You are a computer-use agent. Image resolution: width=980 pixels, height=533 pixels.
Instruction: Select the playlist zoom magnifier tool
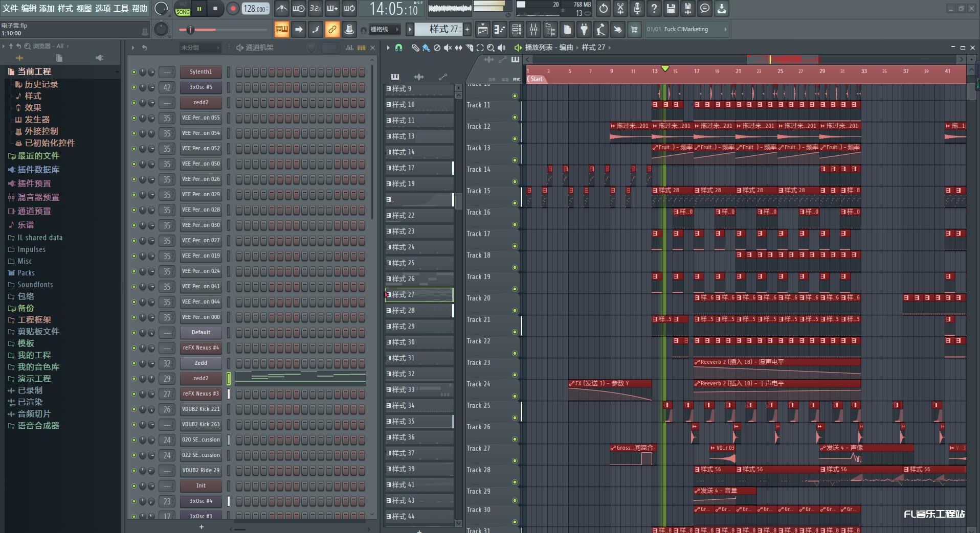491,48
